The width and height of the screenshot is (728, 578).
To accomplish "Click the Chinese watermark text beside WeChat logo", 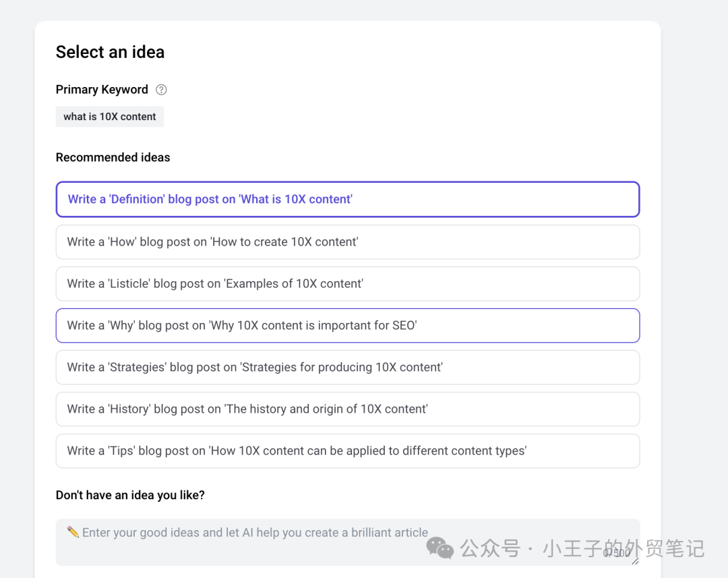I will pyautogui.click(x=624, y=548).
